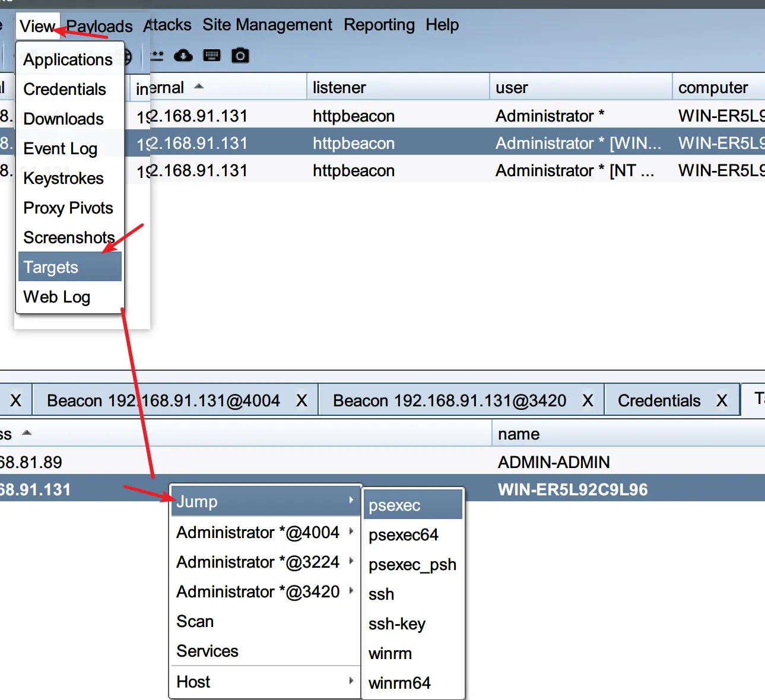
Task: Choose Keystrokes from View menu
Action: click(x=69, y=178)
